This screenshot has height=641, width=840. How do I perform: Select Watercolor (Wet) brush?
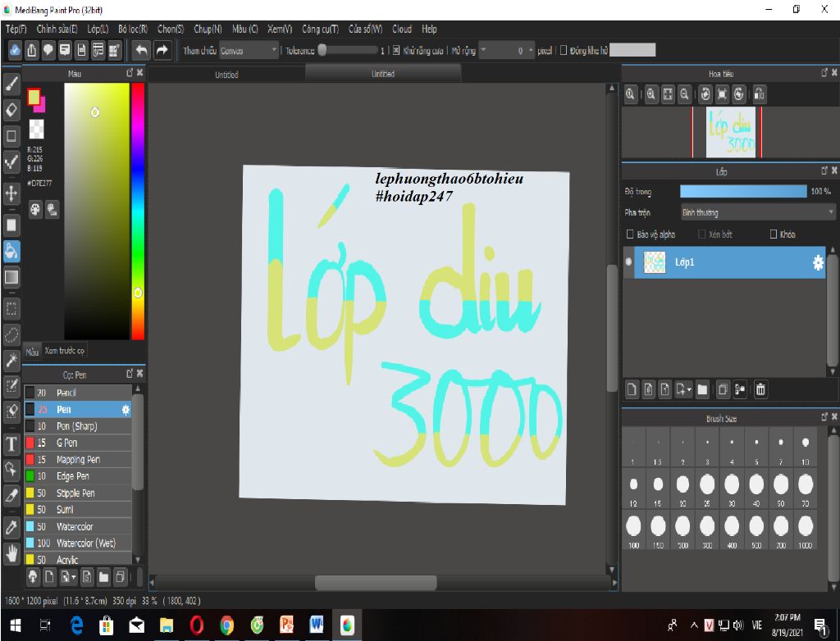pyautogui.click(x=78, y=543)
